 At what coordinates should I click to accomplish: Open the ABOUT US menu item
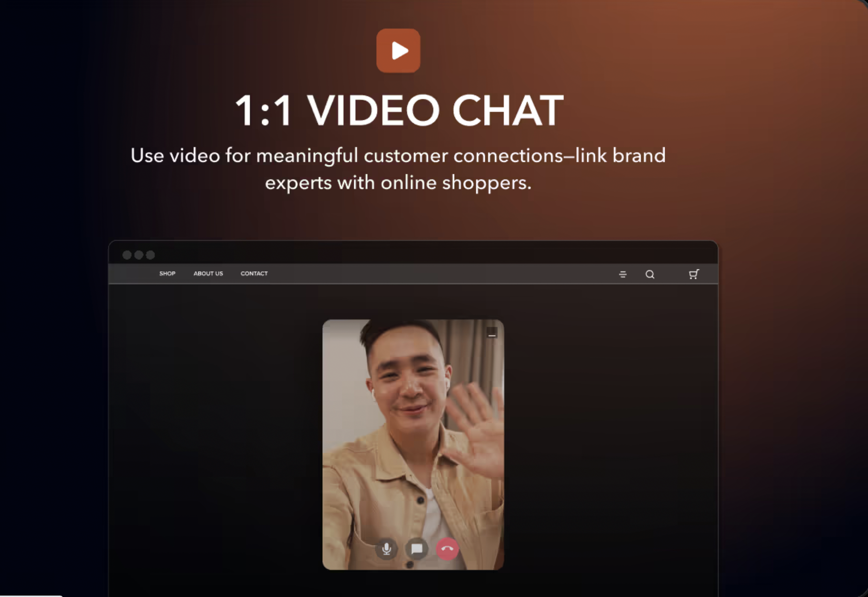pos(208,274)
